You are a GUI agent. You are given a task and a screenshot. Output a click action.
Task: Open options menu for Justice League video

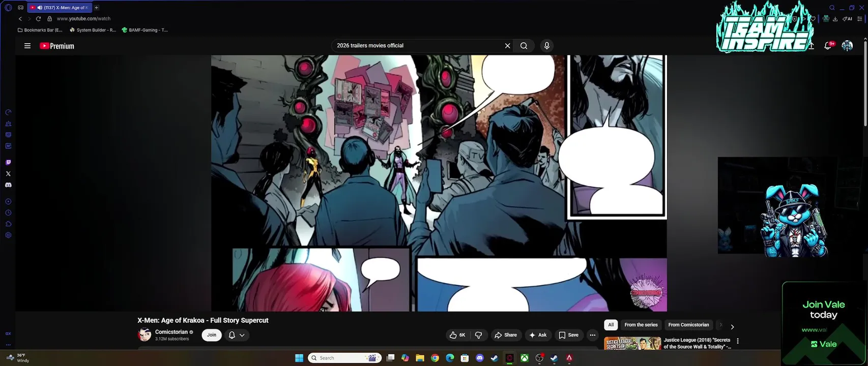(x=738, y=341)
